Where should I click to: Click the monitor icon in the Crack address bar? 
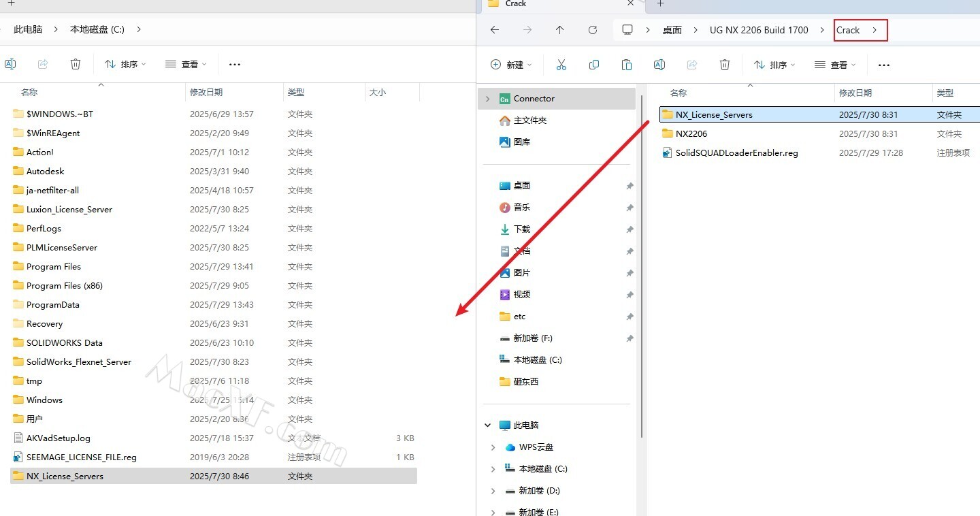pos(627,30)
